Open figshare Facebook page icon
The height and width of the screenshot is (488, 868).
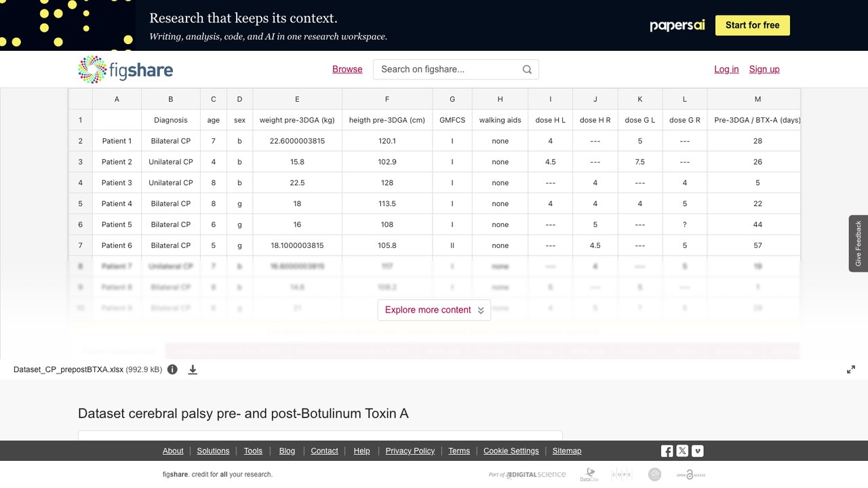(x=667, y=451)
